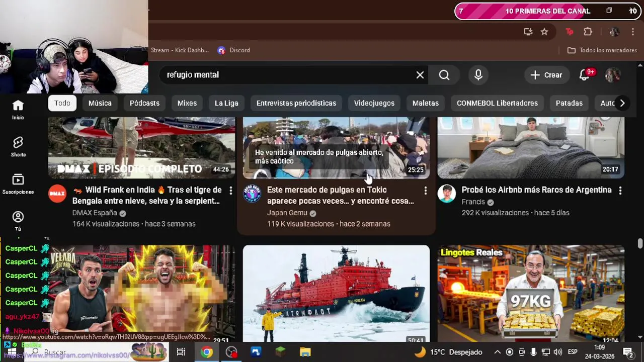Image resolution: width=644 pixels, height=362 pixels.
Task: Show hidden system tray icons
Action: (497, 352)
